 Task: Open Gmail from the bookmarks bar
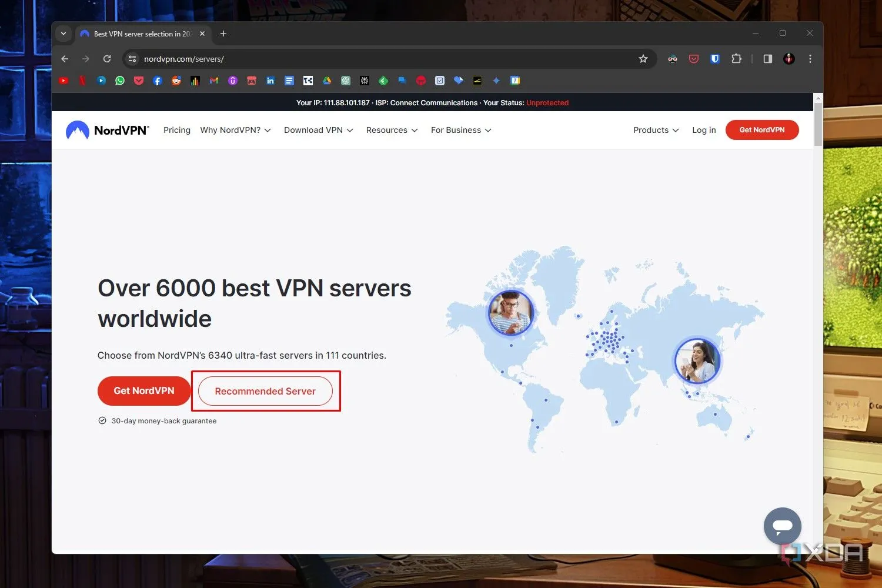pos(213,81)
